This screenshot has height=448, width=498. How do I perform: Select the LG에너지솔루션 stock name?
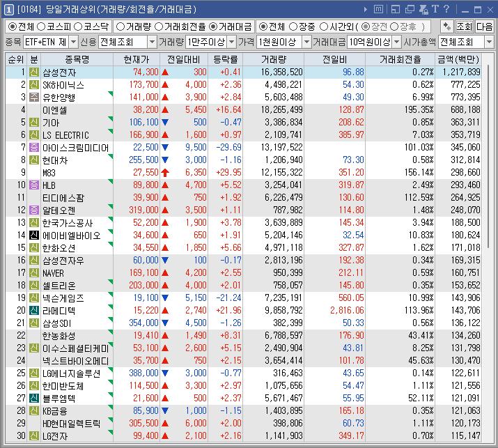[72, 373]
